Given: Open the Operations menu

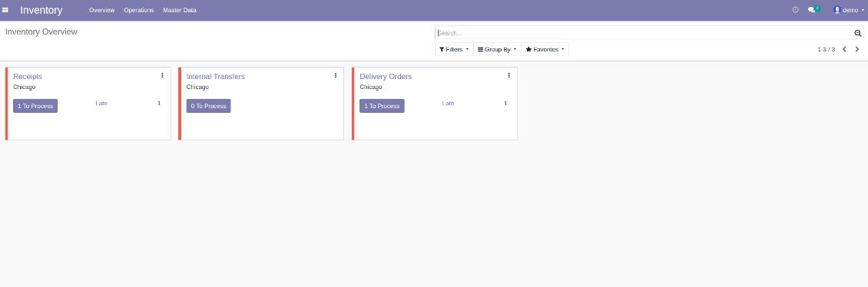Looking at the screenshot, I should coord(139,10).
